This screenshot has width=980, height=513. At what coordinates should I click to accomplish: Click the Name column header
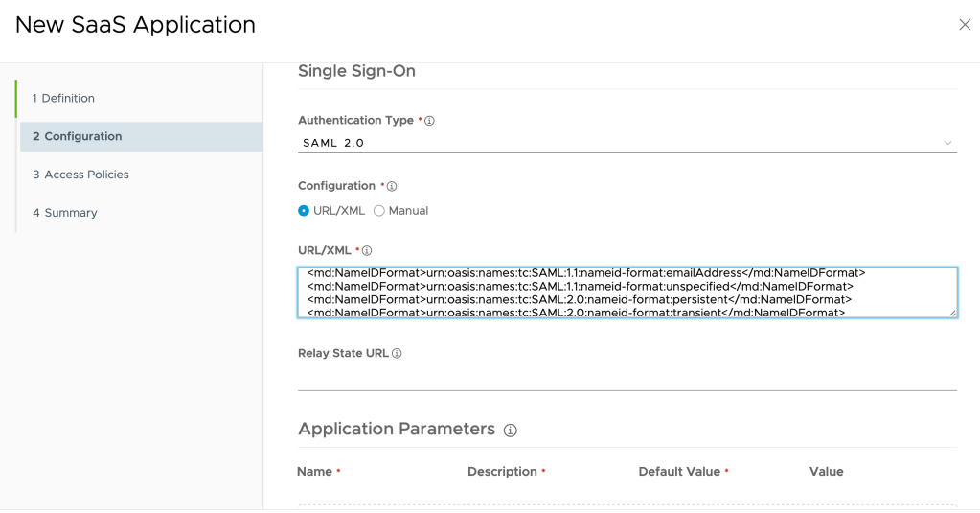pyautogui.click(x=314, y=471)
